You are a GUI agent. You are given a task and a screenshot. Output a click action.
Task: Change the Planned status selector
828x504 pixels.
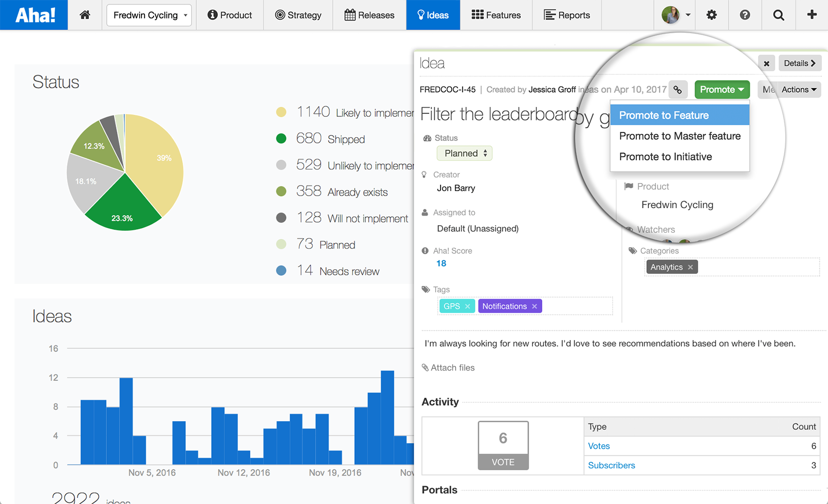click(464, 153)
